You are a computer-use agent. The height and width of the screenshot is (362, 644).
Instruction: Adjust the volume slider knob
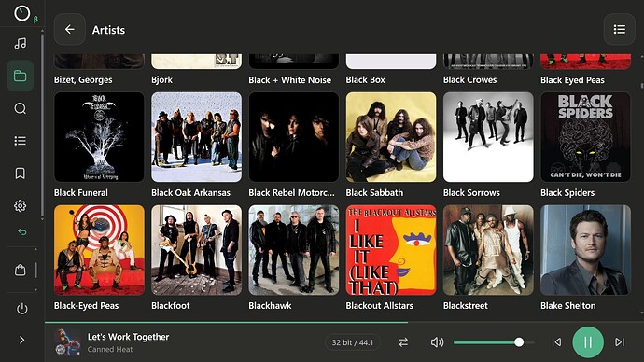(519, 341)
